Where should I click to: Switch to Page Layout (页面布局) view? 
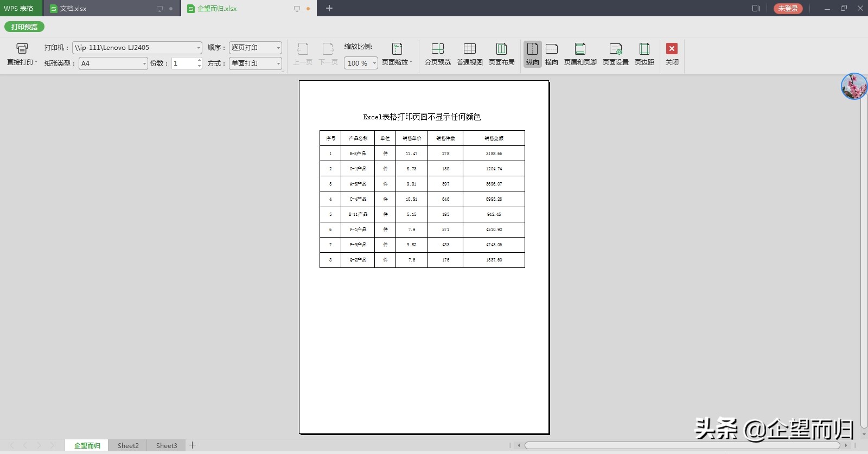502,54
